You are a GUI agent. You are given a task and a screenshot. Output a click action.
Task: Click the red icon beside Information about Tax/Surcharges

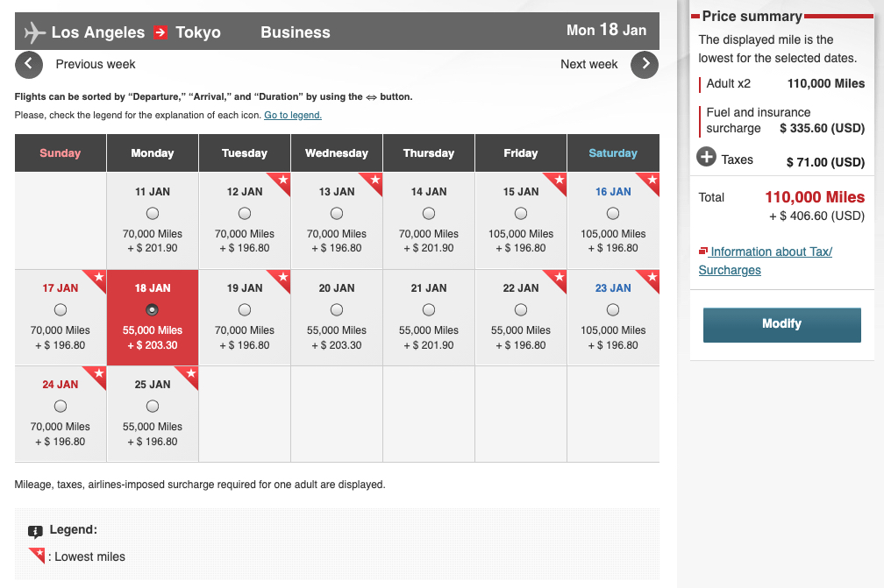[703, 251]
